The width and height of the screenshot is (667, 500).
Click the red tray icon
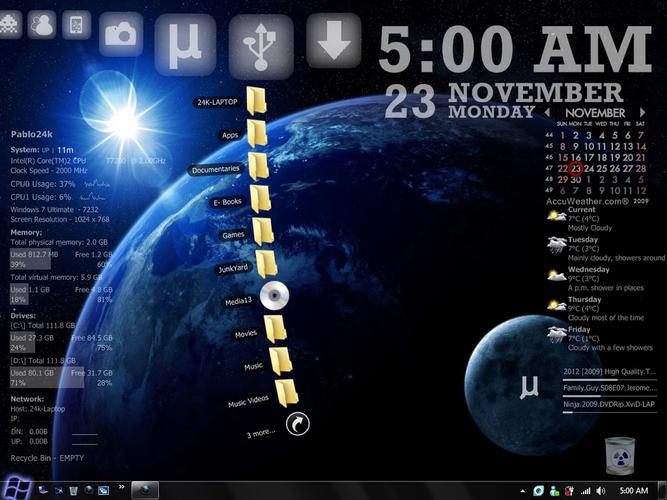point(569,491)
